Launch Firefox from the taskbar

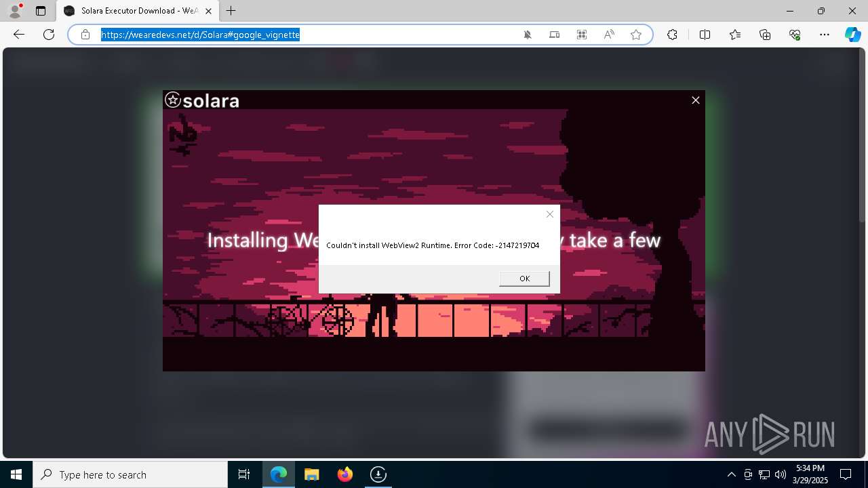tap(345, 474)
